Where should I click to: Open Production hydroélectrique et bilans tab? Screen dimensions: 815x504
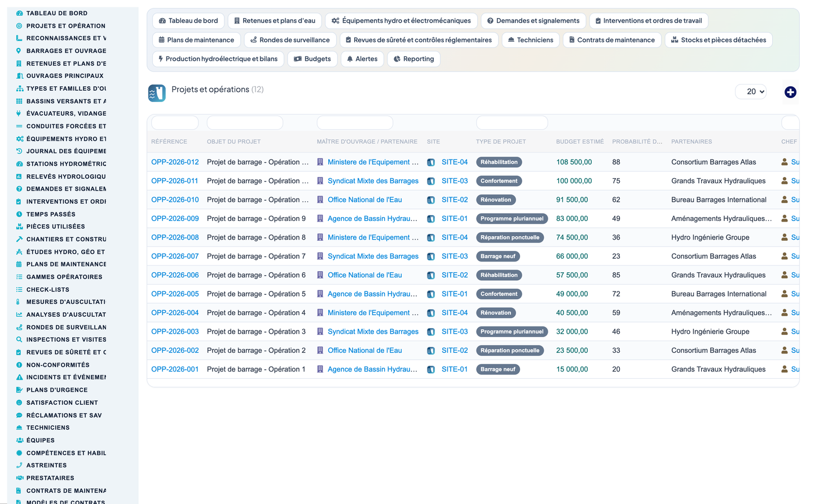218,59
